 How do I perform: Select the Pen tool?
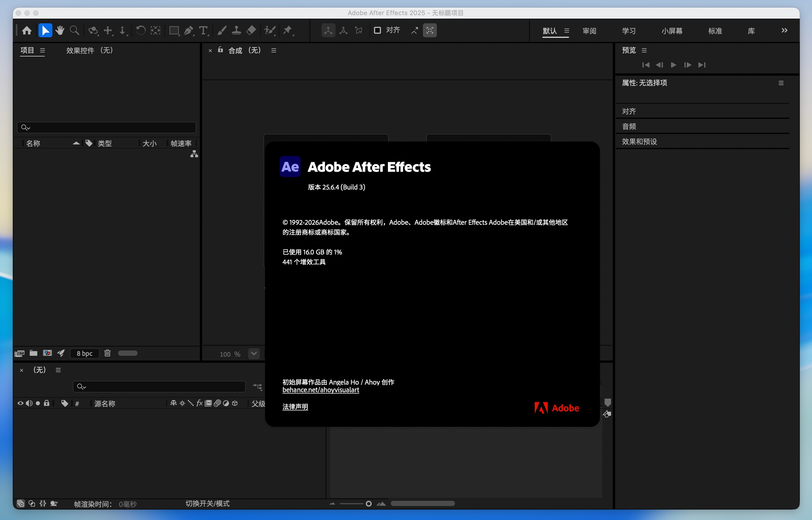pos(188,30)
